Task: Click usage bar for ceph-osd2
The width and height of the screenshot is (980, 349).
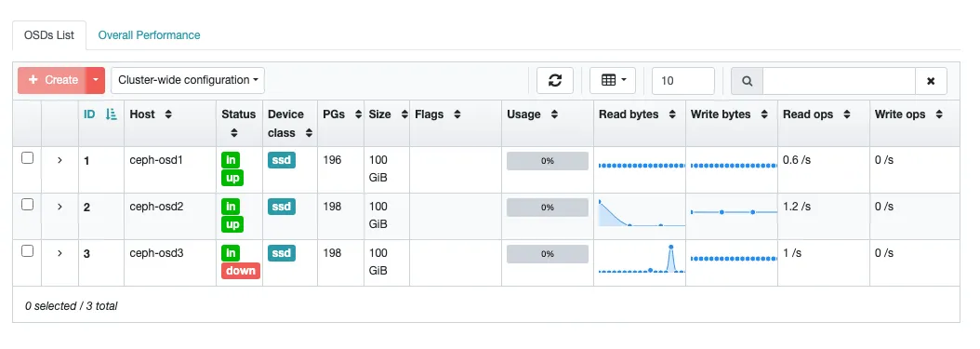Action: click(548, 207)
